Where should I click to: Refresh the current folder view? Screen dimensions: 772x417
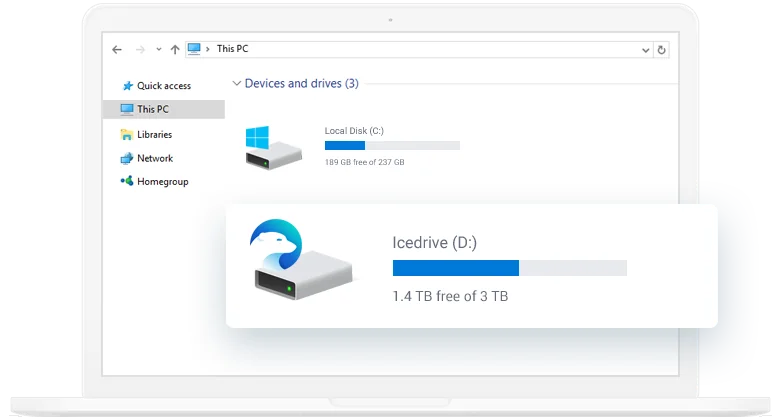pyautogui.click(x=662, y=50)
